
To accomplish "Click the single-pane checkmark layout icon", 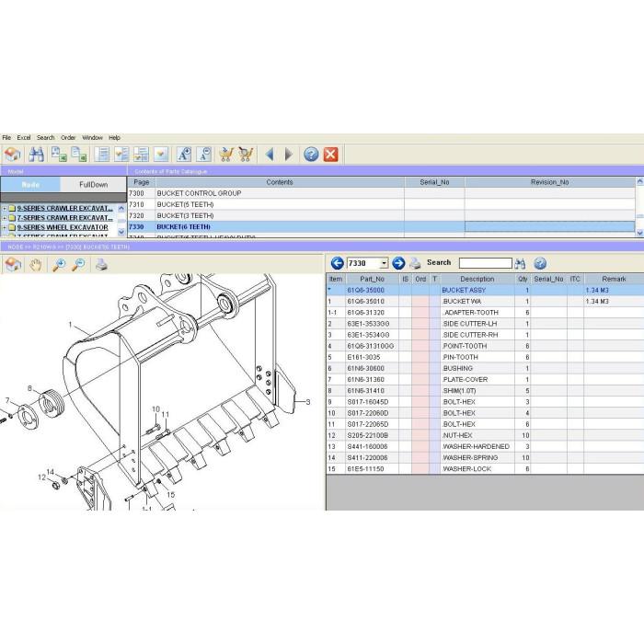I will coord(161,155).
